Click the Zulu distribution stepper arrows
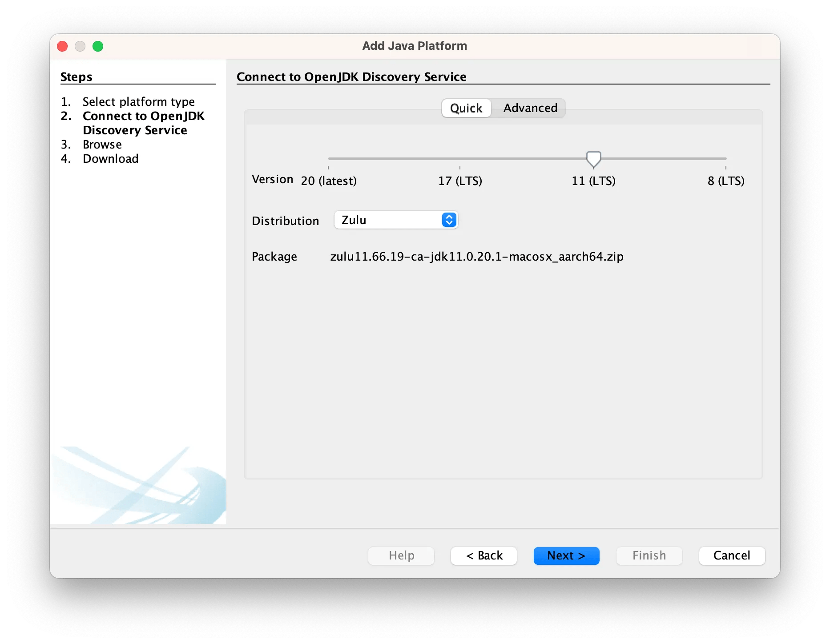The width and height of the screenshot is (830, 644). pos(448,220)
